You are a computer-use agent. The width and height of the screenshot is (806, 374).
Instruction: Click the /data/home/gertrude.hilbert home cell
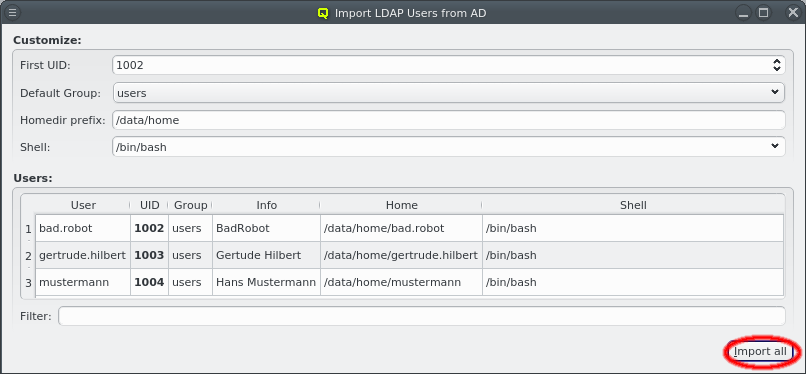click(x=401, y=255)
